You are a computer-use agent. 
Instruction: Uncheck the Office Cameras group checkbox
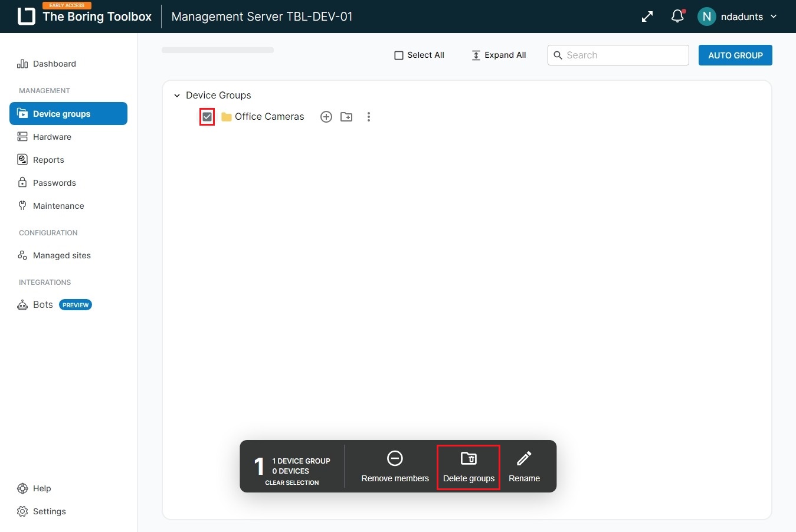tap(207, 116)
